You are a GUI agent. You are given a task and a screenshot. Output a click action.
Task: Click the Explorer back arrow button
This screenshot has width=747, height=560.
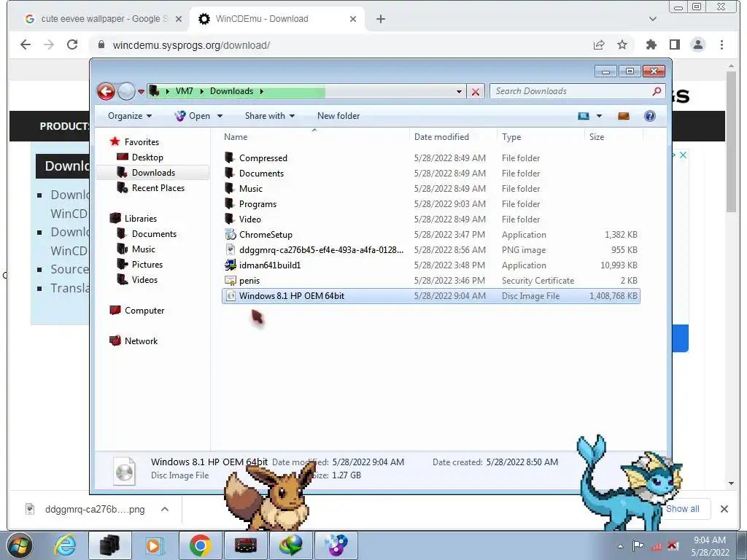pyautogui.click(x=106, y=91)
